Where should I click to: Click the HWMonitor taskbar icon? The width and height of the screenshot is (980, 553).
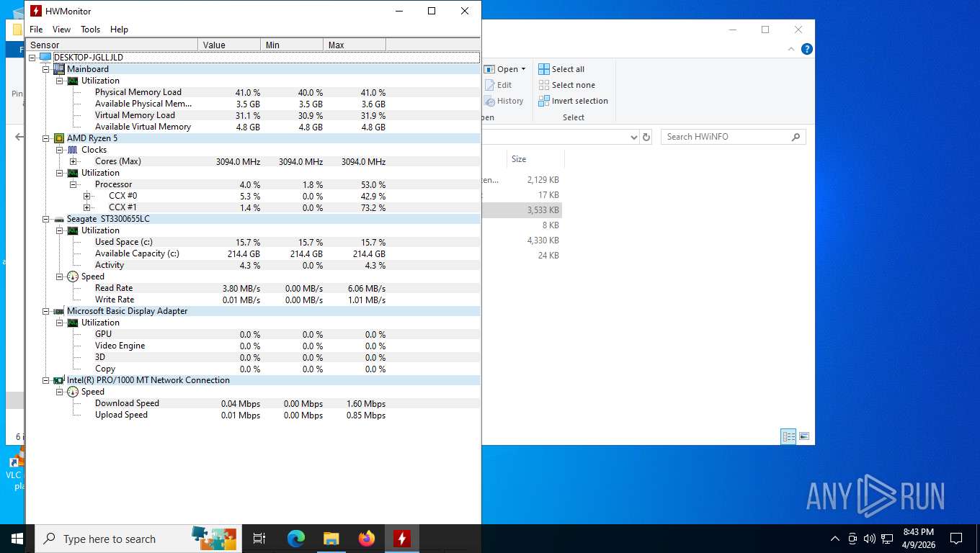(x=402, y=539)
